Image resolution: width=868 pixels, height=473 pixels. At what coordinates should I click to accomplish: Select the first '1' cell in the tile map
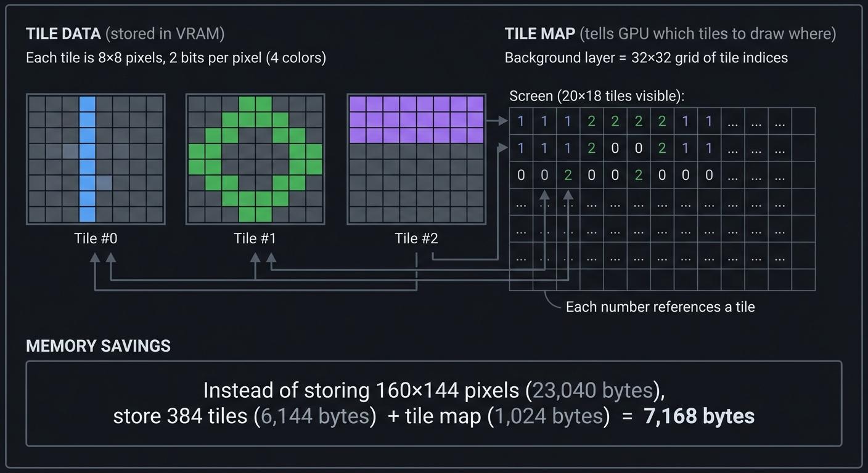point(521,121)
